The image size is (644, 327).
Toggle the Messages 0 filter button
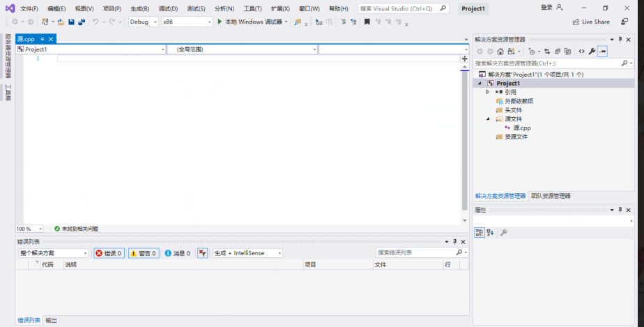(x=178, y=253)
